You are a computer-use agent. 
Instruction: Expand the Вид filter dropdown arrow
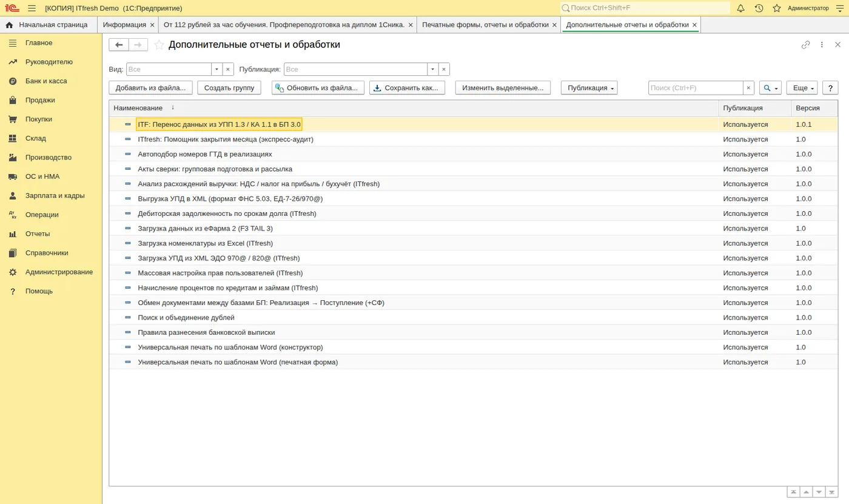point(217,69)
